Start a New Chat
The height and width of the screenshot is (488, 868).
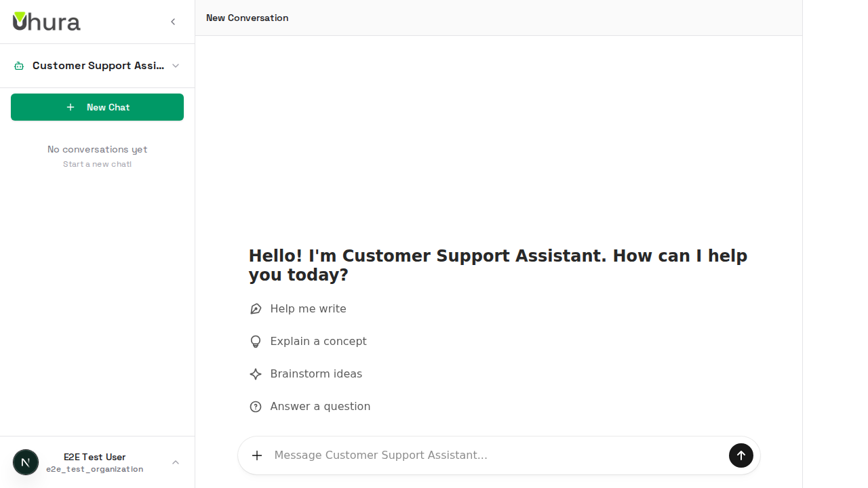tap(97, 107)
